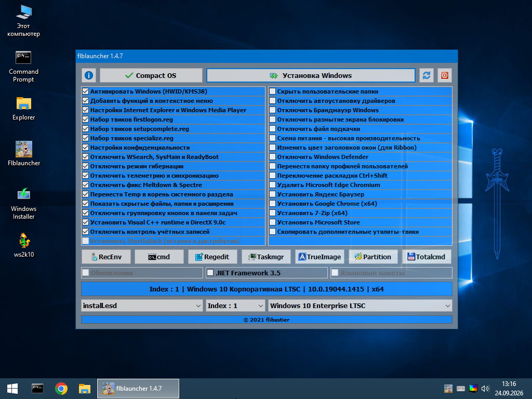
Task: Open File Explorer from the taskbar
Action: 85,389
